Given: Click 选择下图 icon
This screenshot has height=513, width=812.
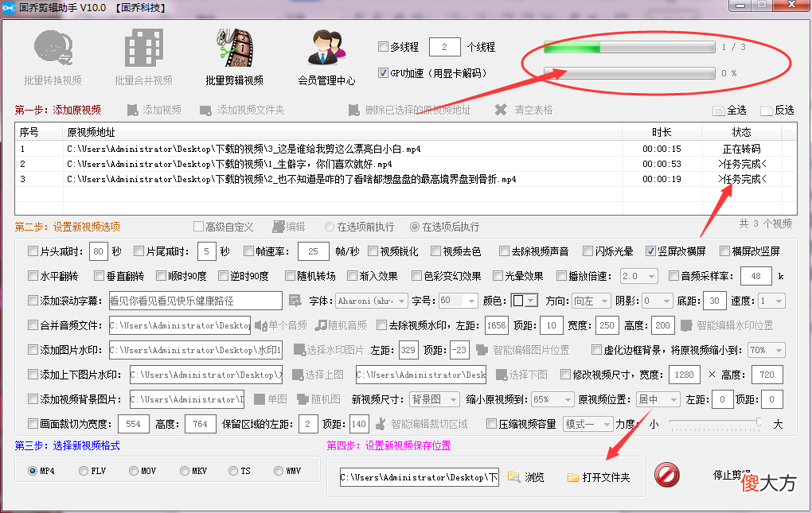Looking at the screenshot, I should 502,375.
